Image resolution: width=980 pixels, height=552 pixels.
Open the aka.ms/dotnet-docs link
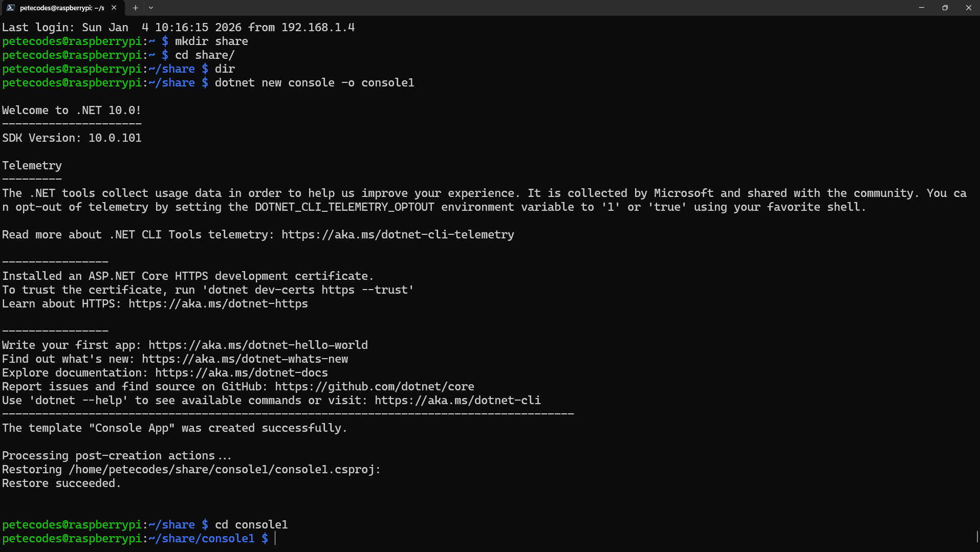(x=241, y=372)
